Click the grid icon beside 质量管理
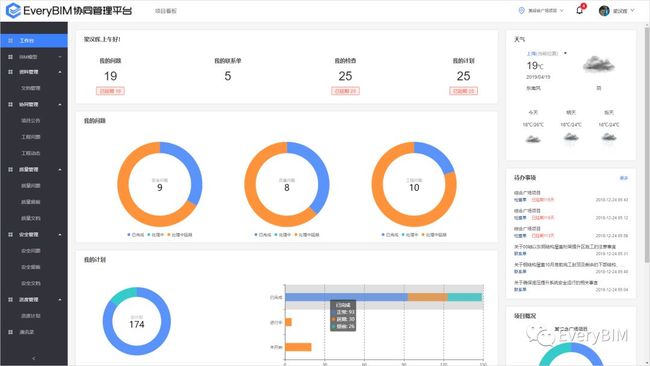The height and width of the screenshot is (366, 650). pos(10,170)
